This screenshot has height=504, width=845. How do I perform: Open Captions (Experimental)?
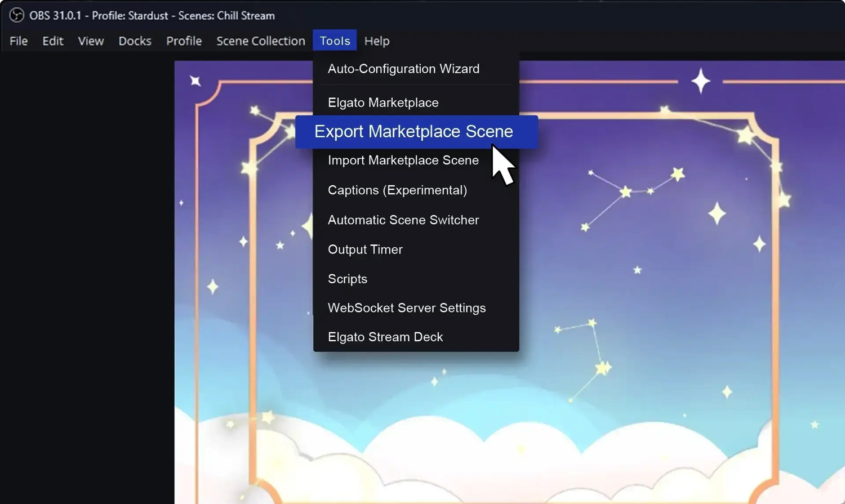click(x=398, y=190)
